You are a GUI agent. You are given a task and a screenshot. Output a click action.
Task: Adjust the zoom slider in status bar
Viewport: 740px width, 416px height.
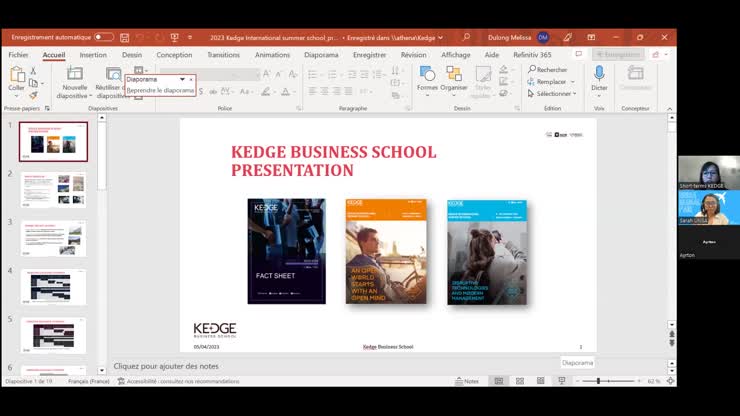point(599,381)
